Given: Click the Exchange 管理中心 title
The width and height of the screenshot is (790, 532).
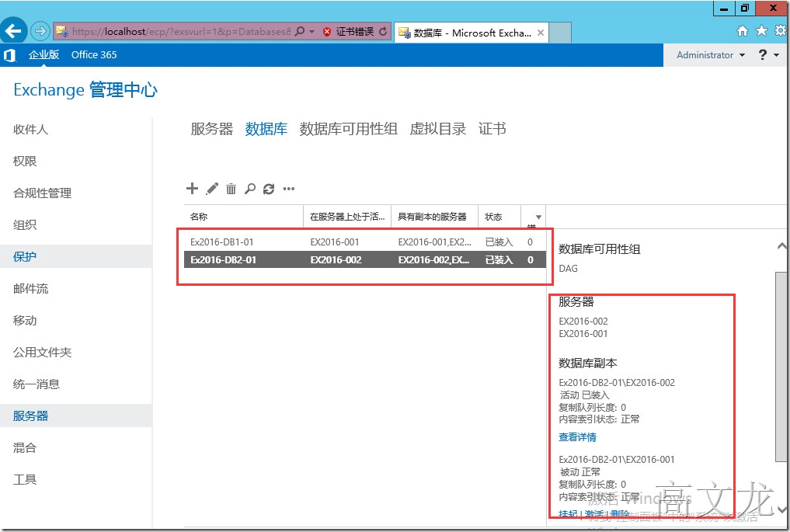Looking at the screenshot, I should [85, 89].
